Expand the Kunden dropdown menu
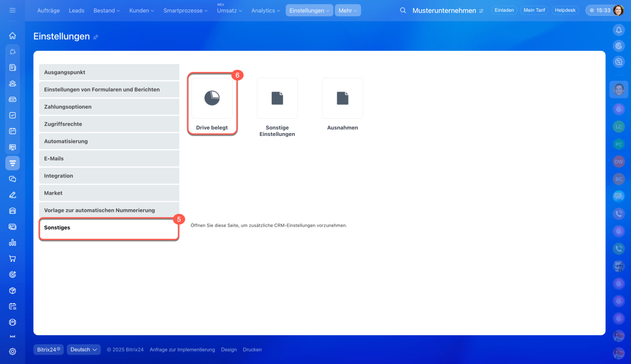 (x=141, y=10)
